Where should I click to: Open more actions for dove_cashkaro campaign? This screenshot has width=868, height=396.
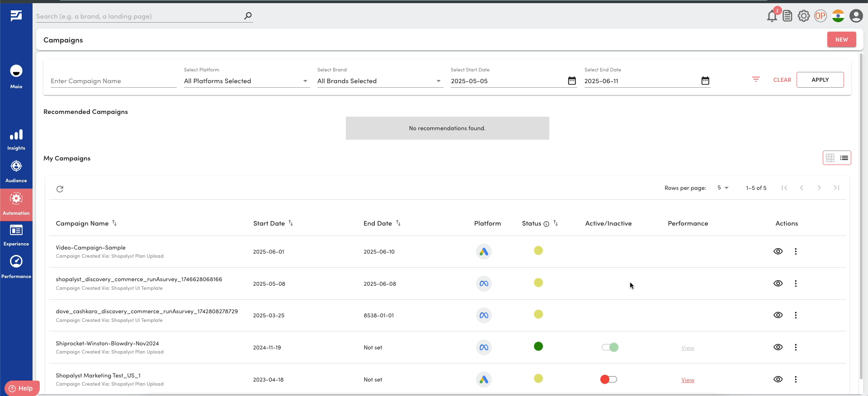pyautogui.click(x=796, y=315)
